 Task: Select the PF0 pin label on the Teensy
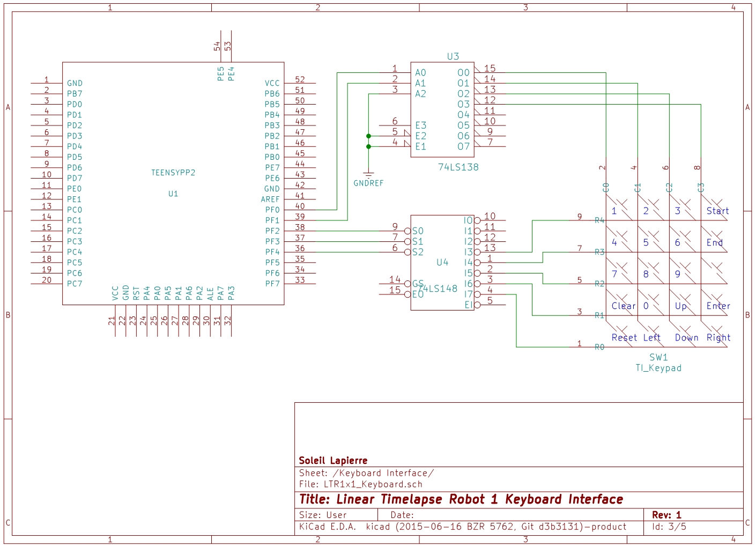(x=272, y=210)
